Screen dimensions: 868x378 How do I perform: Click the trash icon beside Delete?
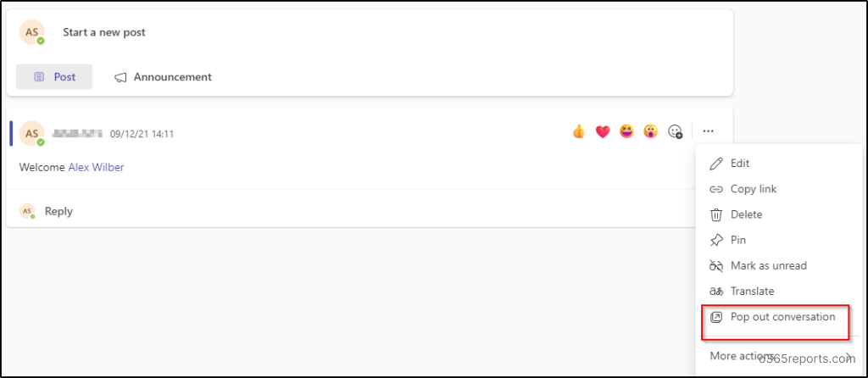point(716,214)
